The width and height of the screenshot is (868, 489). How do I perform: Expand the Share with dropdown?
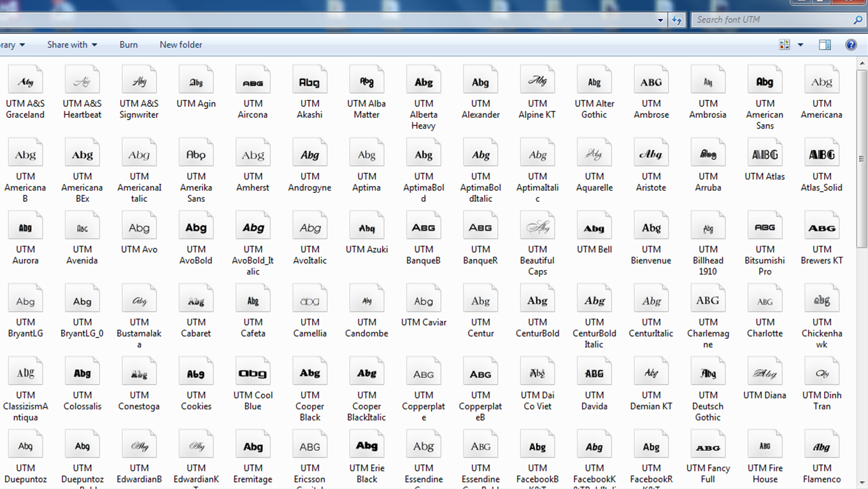tap(71, 45)
